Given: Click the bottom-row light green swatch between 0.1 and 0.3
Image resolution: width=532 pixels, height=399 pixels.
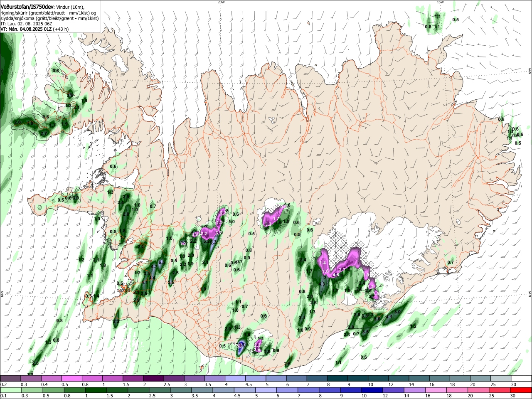Looking at the screenshot, I should (x=10, y=390).
